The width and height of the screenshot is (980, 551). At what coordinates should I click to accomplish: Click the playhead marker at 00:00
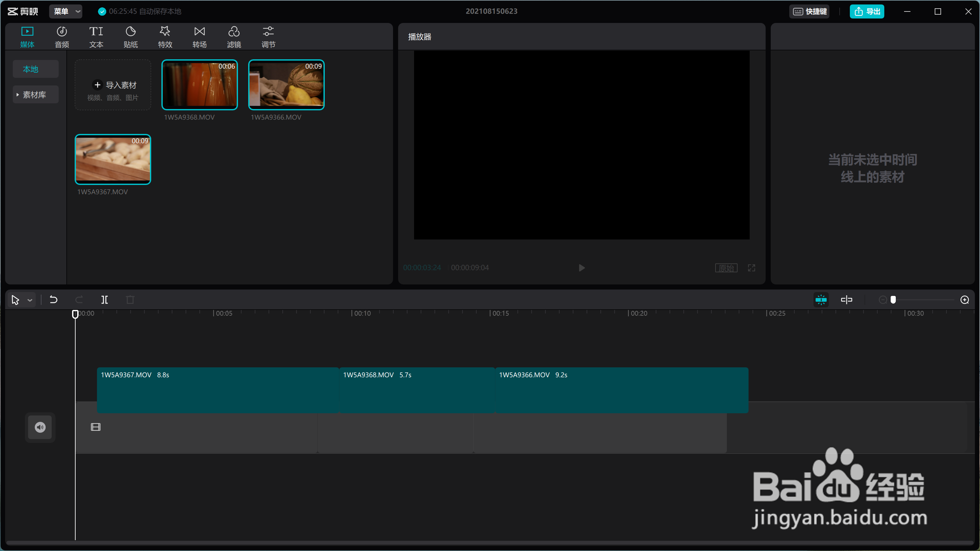point(75,314)
